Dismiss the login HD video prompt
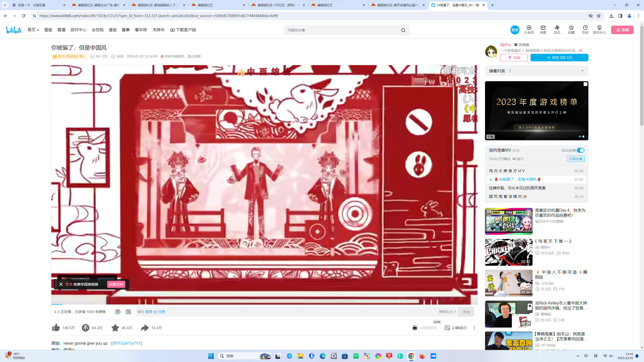644x362 pixels. 61,284
